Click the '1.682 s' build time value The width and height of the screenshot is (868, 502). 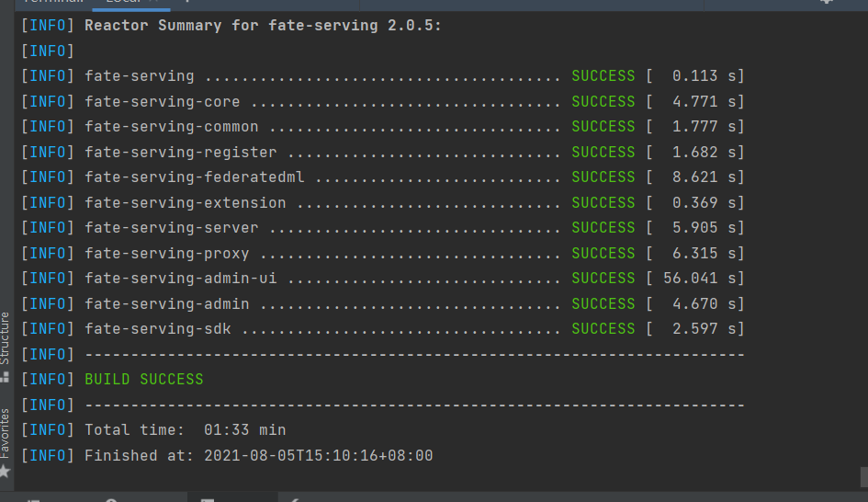tap(705, 153)
